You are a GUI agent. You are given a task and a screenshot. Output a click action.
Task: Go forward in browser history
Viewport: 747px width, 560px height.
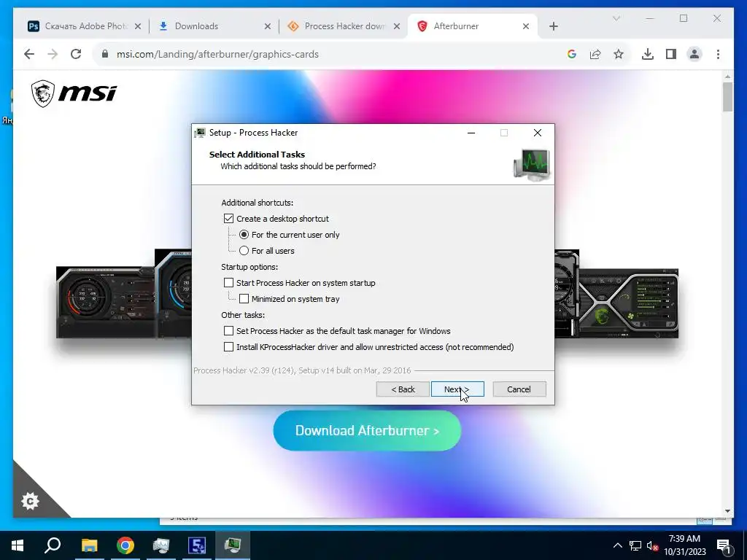point(53,54)
